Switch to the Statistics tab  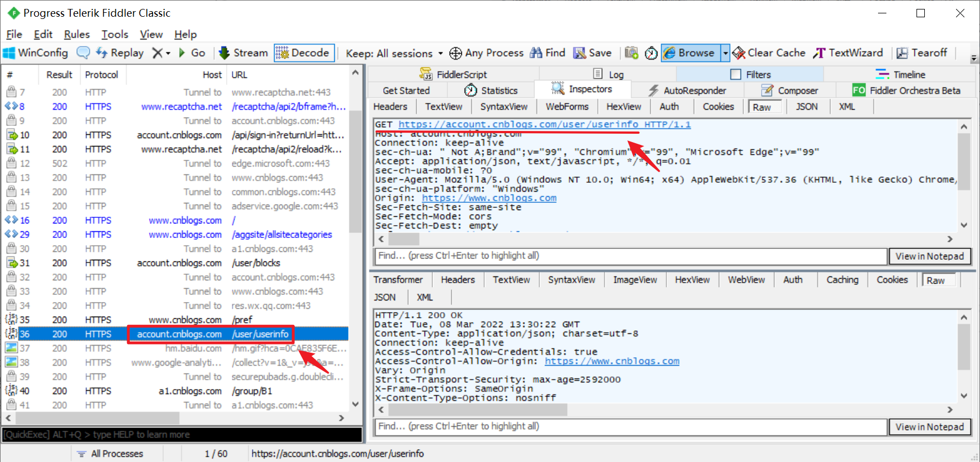pos(491,90)
